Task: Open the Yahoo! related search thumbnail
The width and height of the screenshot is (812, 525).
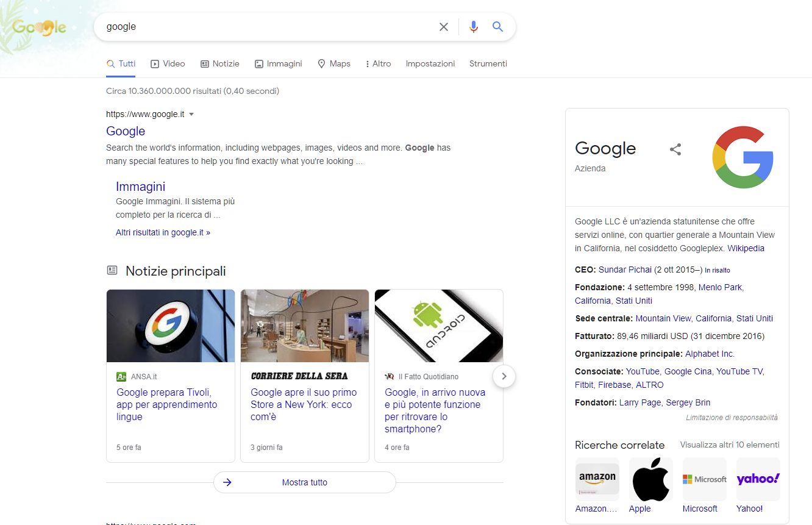Action: tap(758, 479)
